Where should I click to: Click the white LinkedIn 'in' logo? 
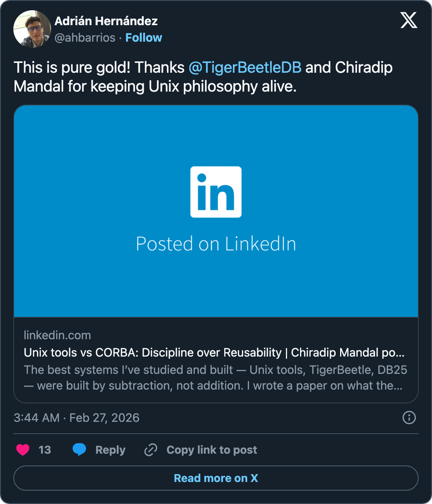(x=216, y=192)
